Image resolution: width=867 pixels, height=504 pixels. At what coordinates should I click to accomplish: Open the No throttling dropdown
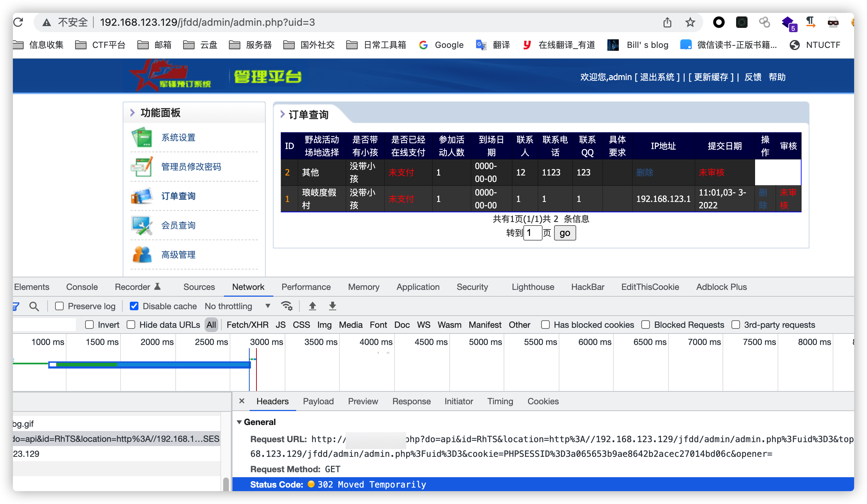coord(238,306)
